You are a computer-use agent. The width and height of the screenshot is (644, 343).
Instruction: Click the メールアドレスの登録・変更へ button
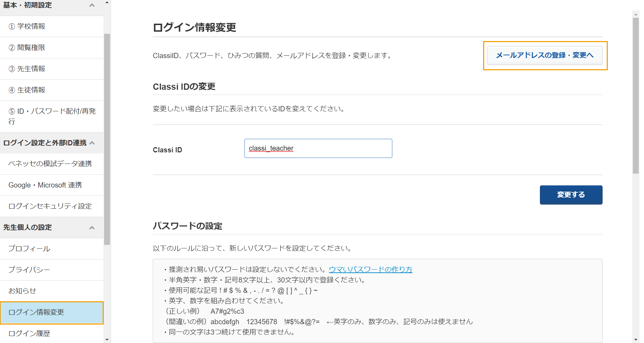[544, 55]
